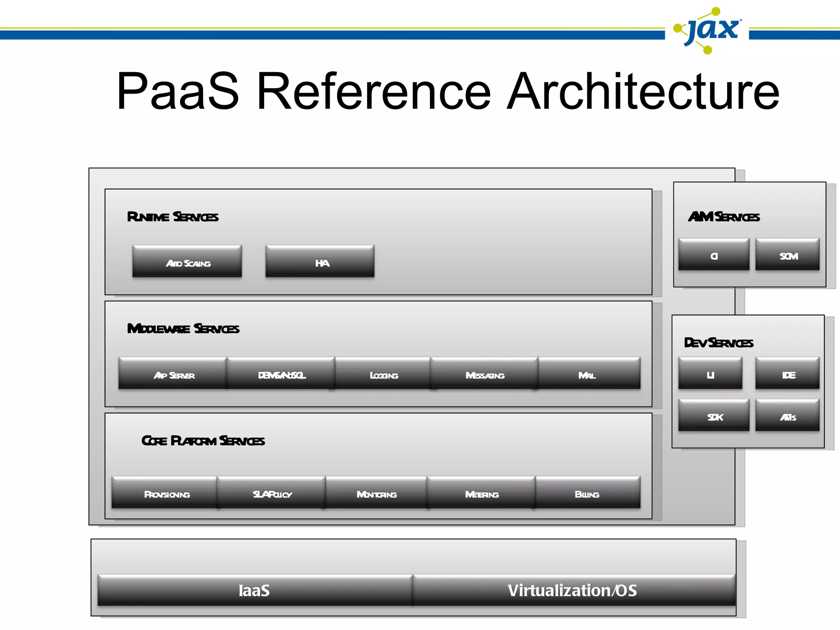This screenshot has width=840, height=630.
Task: Select the SLA/Policy block
Action: click(x=271, y=493)
